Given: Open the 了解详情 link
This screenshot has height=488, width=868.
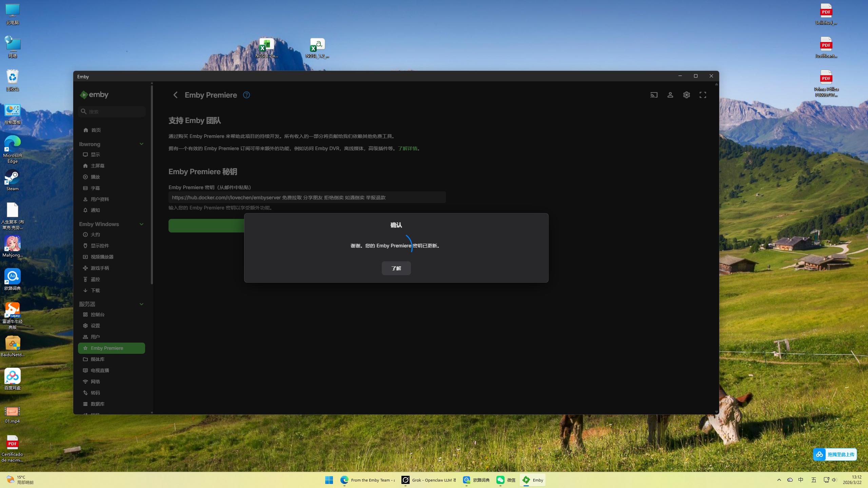Looking at the screenshot, I should point(408,148).
